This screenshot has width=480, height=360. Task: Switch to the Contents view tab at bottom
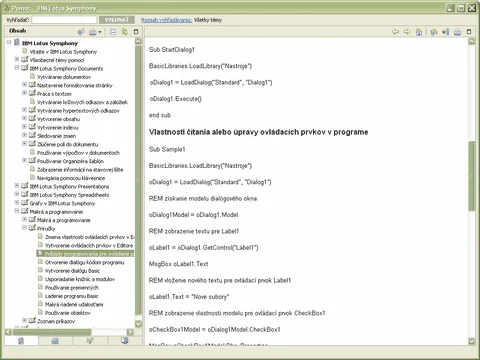21,341
